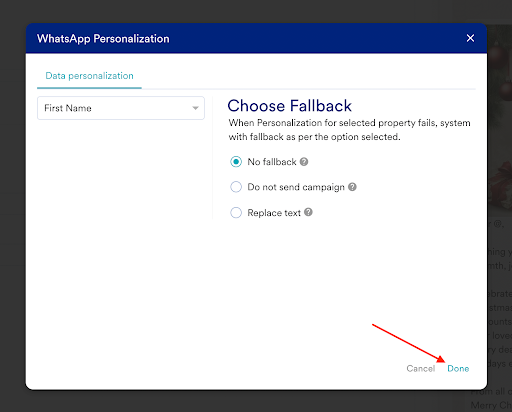
Task: Open help tooltip next to No fallback
Action: click(x=304, y=162)
